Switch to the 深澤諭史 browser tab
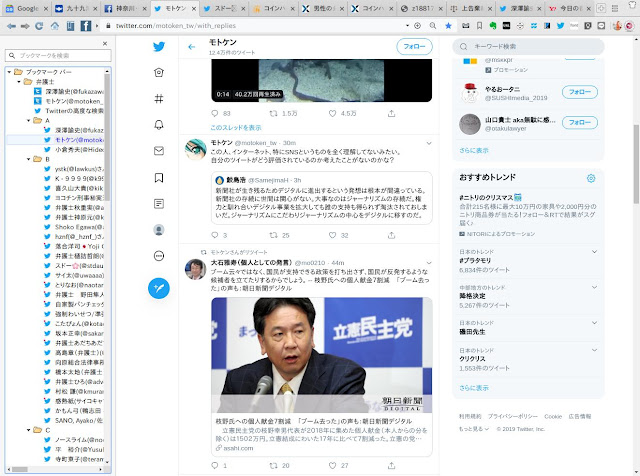The height and width of the screenshot is (476, 640). pos(520,8)
